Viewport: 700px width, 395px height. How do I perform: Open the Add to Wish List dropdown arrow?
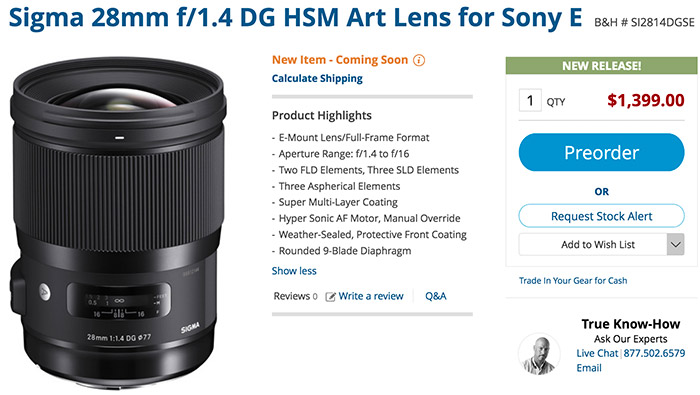[675, 245]
